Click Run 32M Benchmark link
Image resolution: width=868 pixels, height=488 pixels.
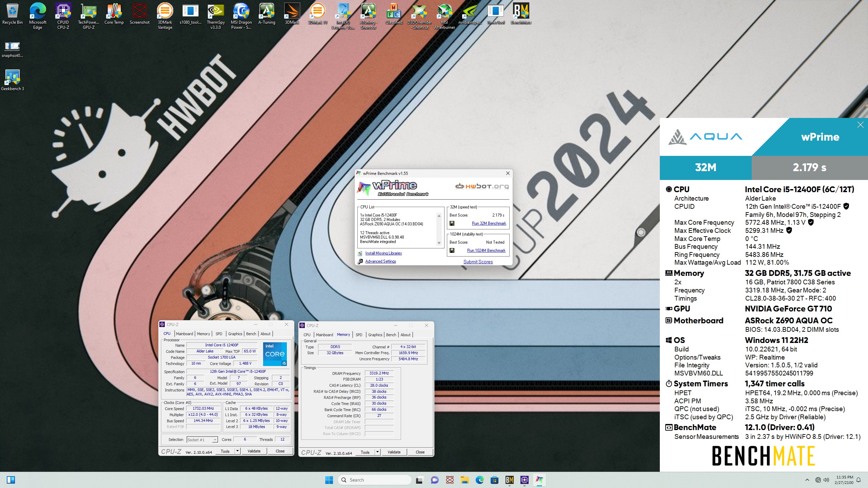click(x=489, y=223)
